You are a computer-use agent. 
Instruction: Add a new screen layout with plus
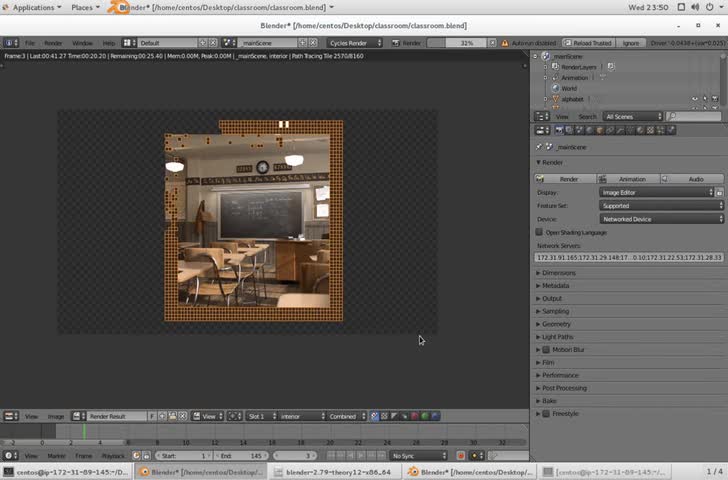pyautogui.click(x=203, y=43)
